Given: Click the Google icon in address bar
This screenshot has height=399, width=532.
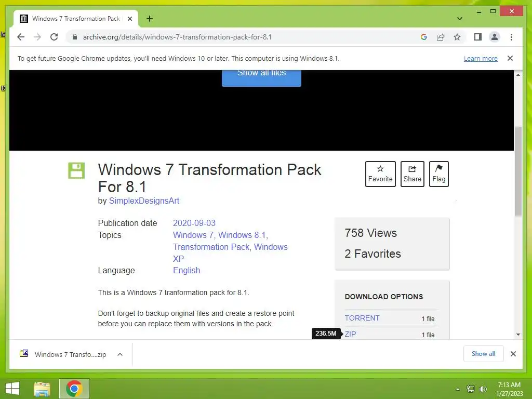Looking at the screenshot, I should pyautogui.click(x=424, y=37).
